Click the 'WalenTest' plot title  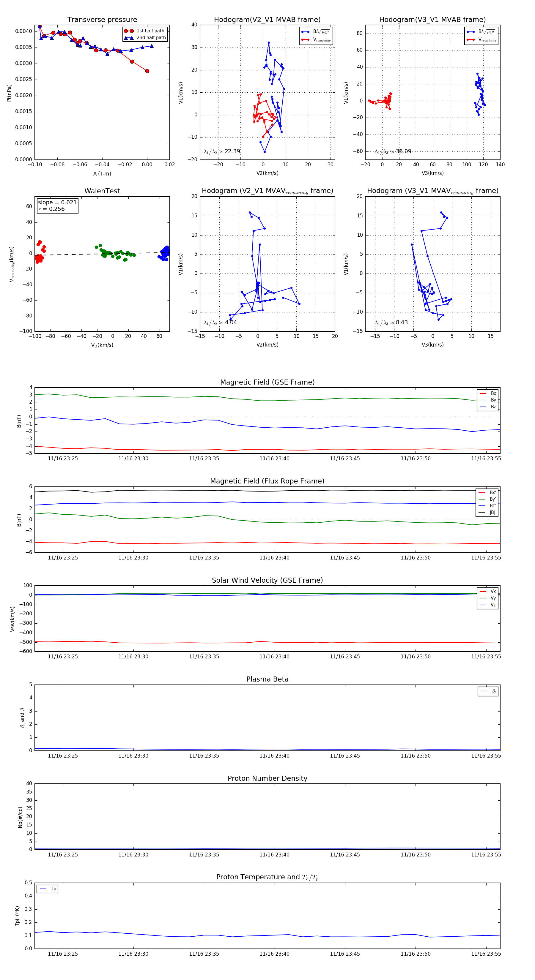coord(102,191)
